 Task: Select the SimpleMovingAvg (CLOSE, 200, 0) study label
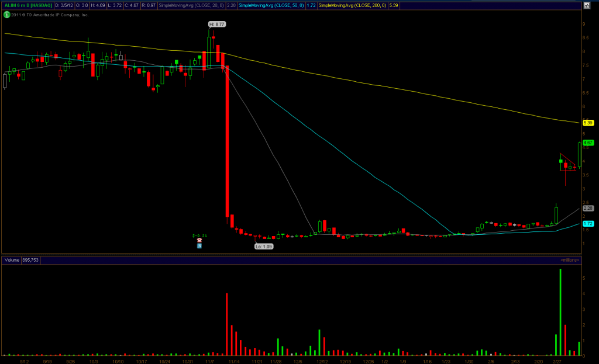tap(352, 5)
